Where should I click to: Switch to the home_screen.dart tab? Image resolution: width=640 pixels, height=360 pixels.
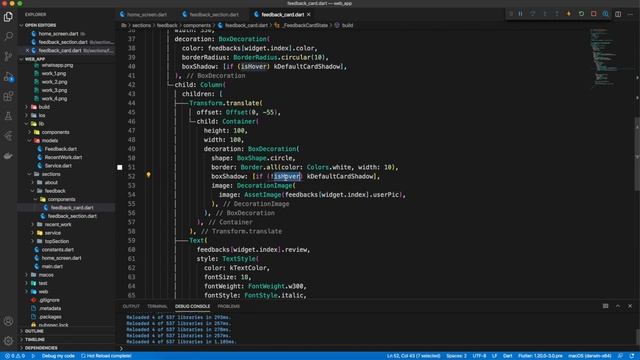tap(144, 14)
